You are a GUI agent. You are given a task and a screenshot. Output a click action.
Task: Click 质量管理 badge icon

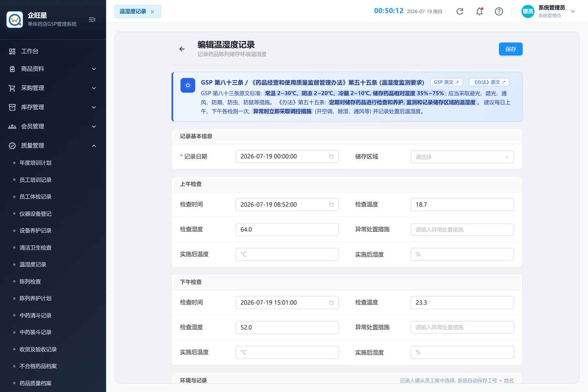[x=12, y=146]
